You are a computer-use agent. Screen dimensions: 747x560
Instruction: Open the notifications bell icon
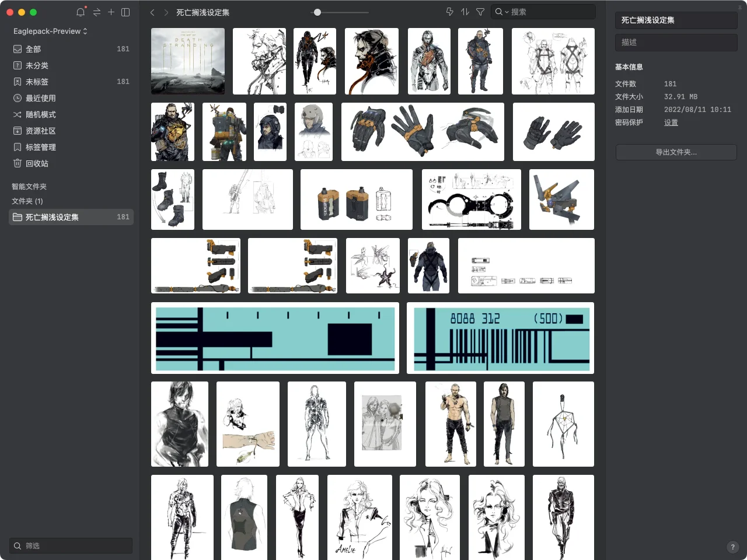[x=81, y=12]
